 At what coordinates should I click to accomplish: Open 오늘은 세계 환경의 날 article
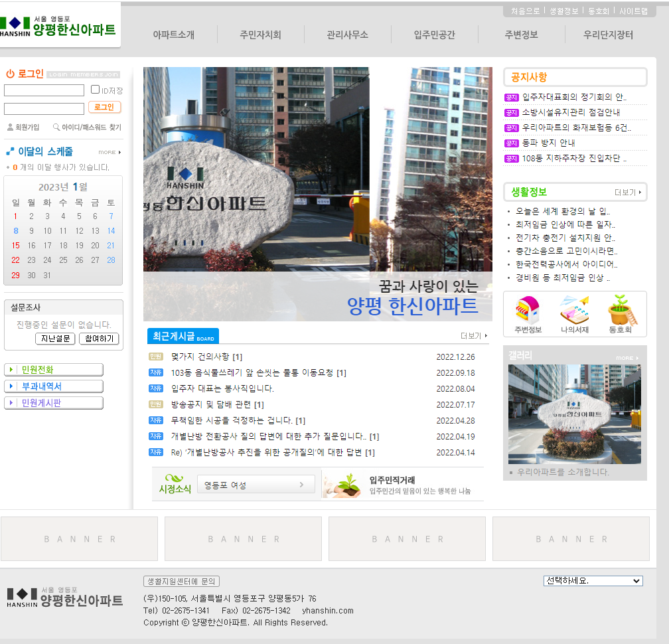562,211
